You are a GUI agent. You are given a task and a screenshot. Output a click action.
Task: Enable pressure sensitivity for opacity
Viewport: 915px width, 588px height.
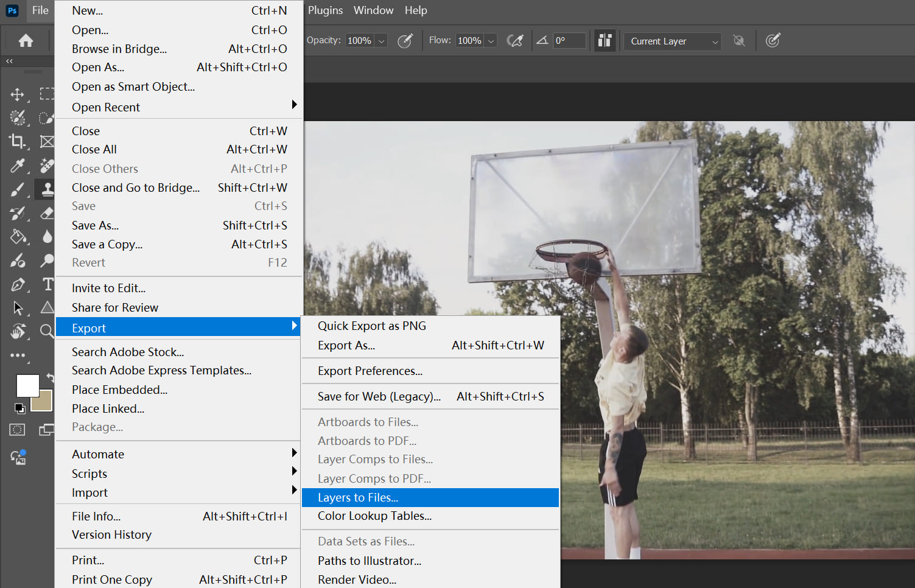pos(405,40)
